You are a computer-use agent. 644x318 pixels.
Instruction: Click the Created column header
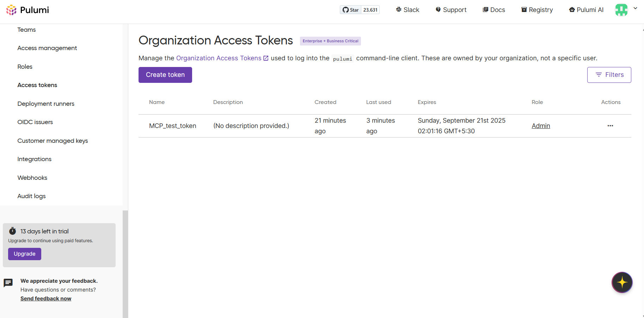tap(325, 102)
